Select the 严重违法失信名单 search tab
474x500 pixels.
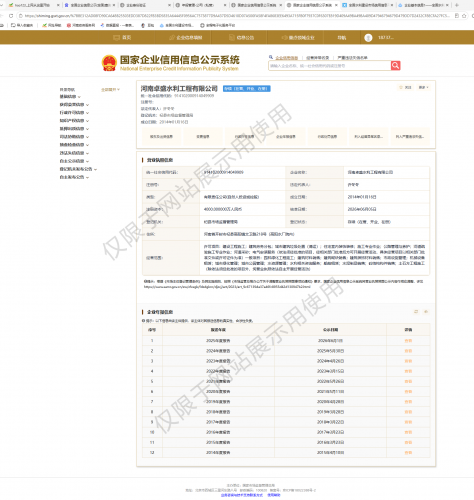[x=352, y=58]
